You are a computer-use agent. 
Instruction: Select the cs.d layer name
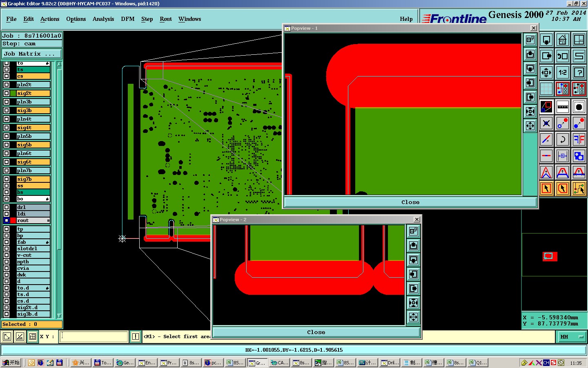pyautogui.click(x=33, y=301)
